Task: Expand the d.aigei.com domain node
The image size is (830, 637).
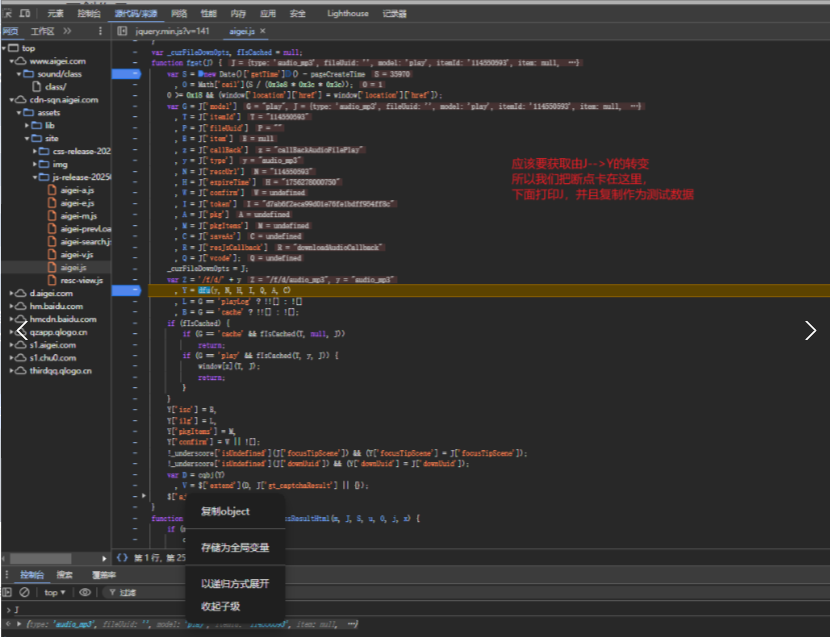Action: [11, 293]
